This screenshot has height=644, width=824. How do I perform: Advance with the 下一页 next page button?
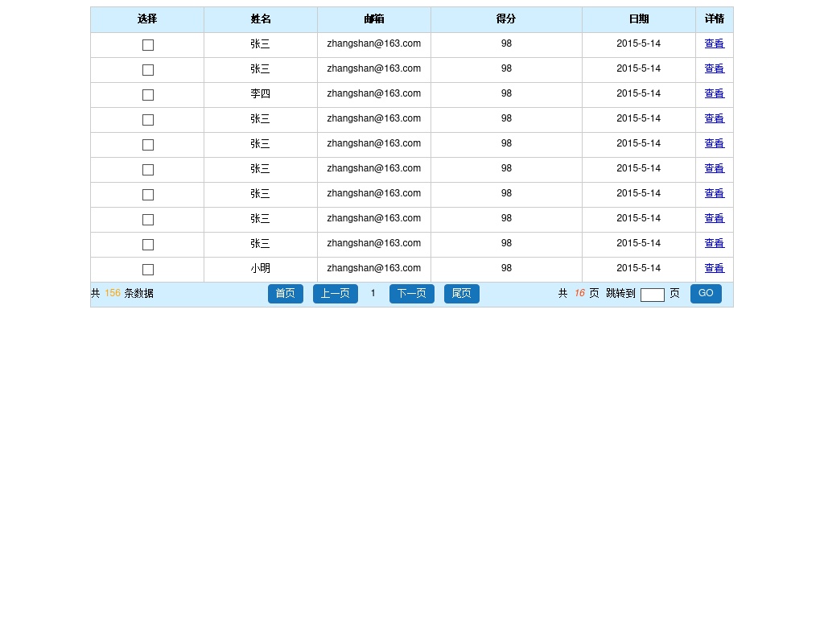click(411, 294)
